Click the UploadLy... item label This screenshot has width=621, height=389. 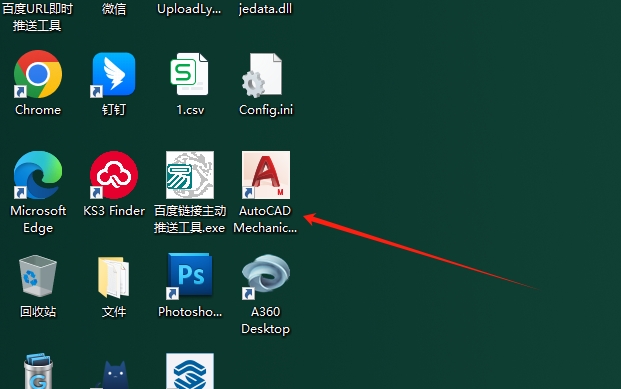[x=189, y=9]
